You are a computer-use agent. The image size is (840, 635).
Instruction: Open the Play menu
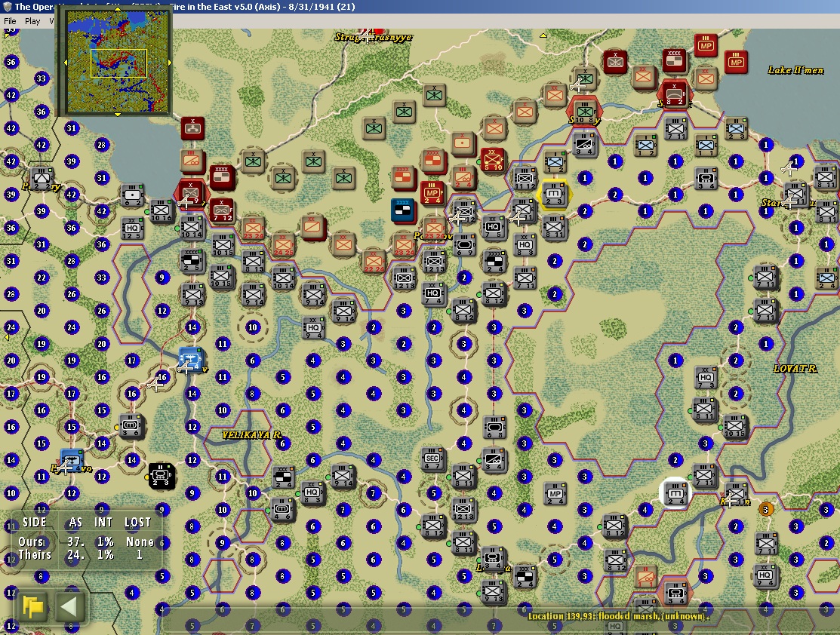coord(32,21)
